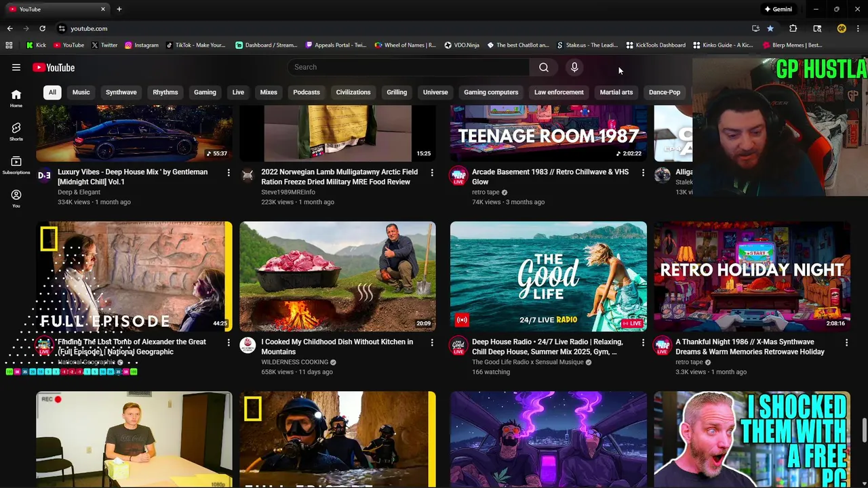Open the YouTube hamburger guide menu

(16, 67)
